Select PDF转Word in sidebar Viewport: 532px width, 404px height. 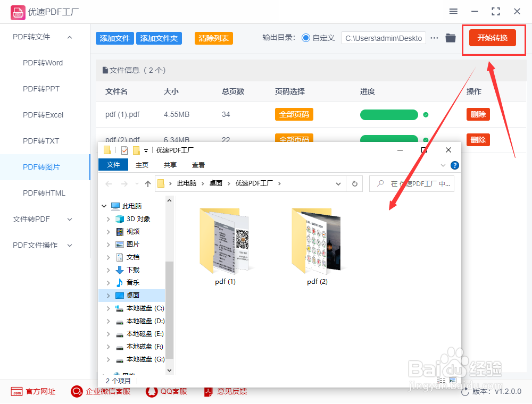pos(43,63)
